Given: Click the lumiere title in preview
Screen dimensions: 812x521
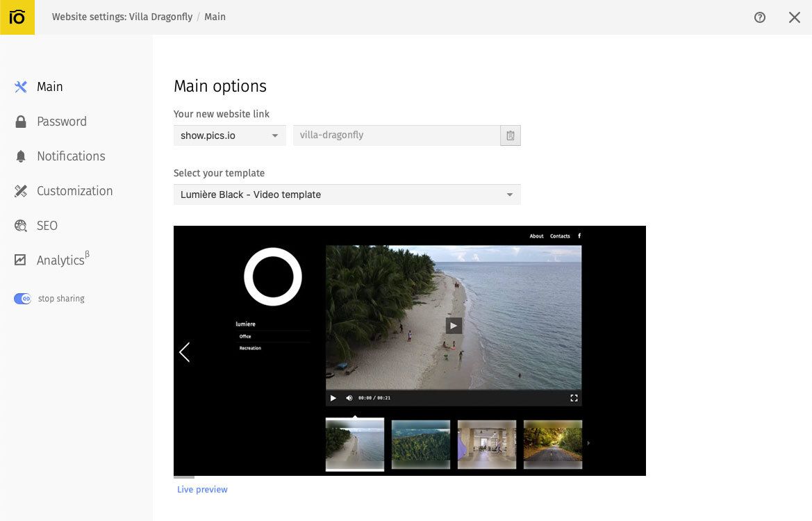Looking at the screenshot, I should [x=245, y=324].
